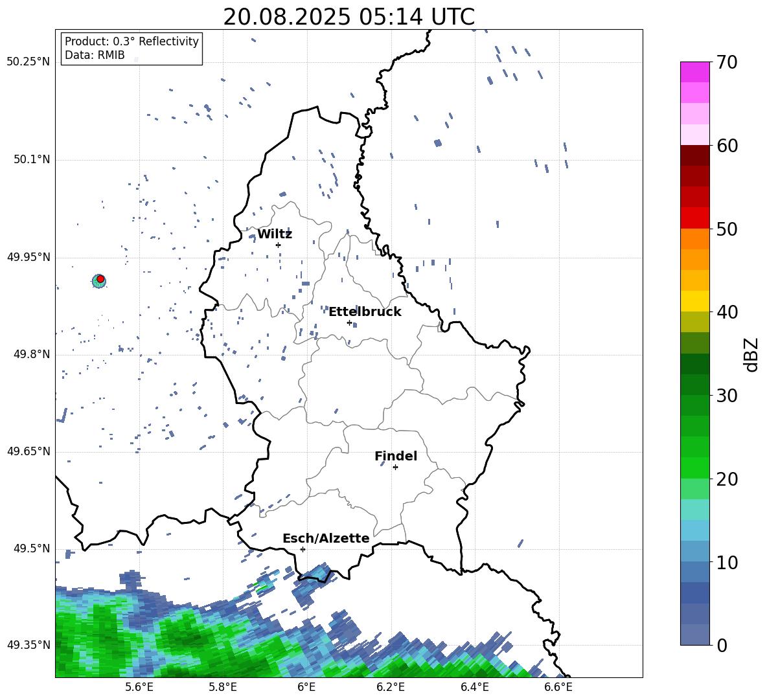Click the 5.6°E longitude tick label
This screenshot has height=700, width=767.
point(139,687)
